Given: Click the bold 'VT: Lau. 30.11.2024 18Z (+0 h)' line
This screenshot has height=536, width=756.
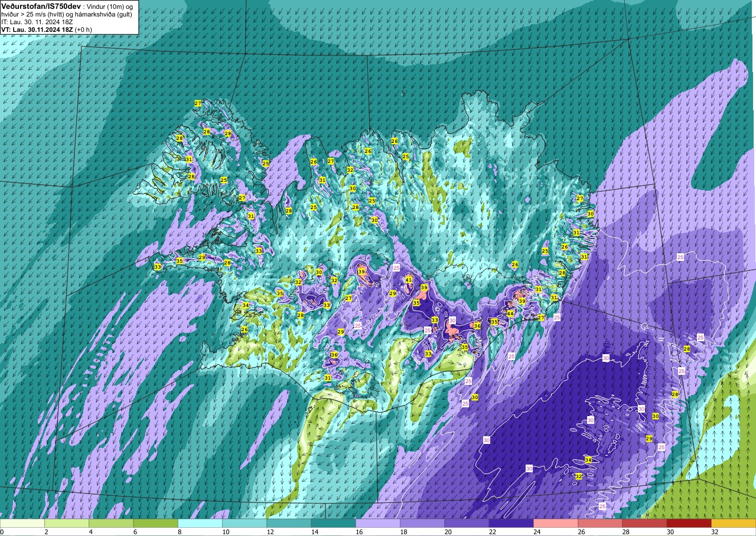Looking at the screenshot, I should click(x=47, y=30).
